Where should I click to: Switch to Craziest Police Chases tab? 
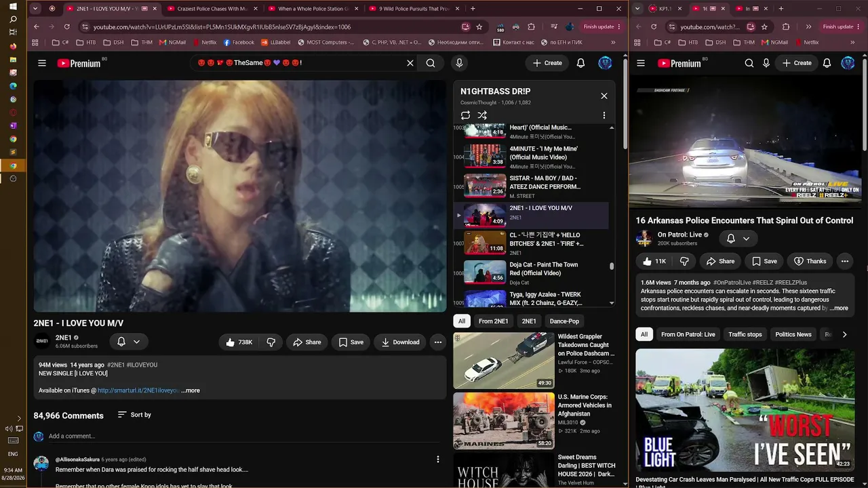pos(213,9)
